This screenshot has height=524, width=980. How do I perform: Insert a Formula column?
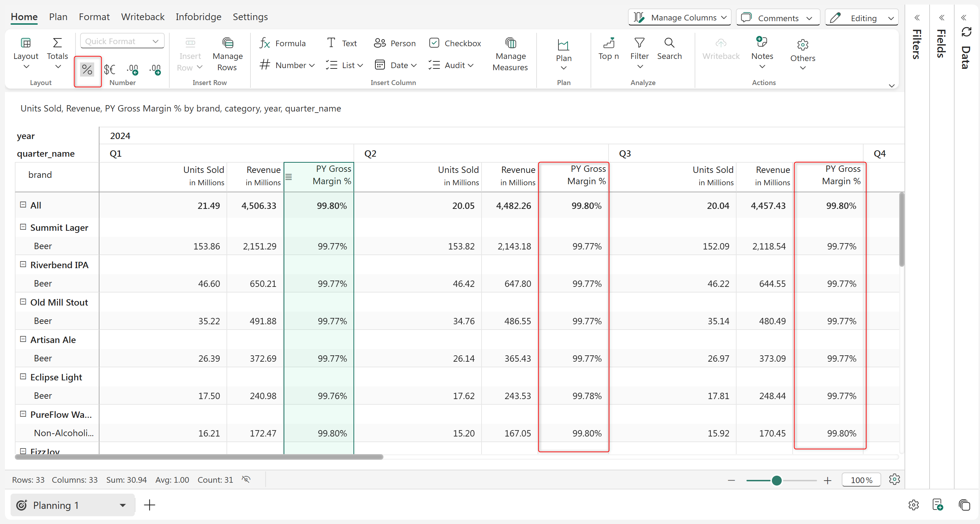point(283,43)
